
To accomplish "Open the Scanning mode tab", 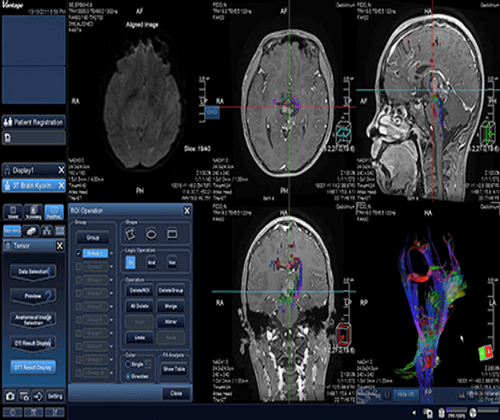I will point(33,212).
